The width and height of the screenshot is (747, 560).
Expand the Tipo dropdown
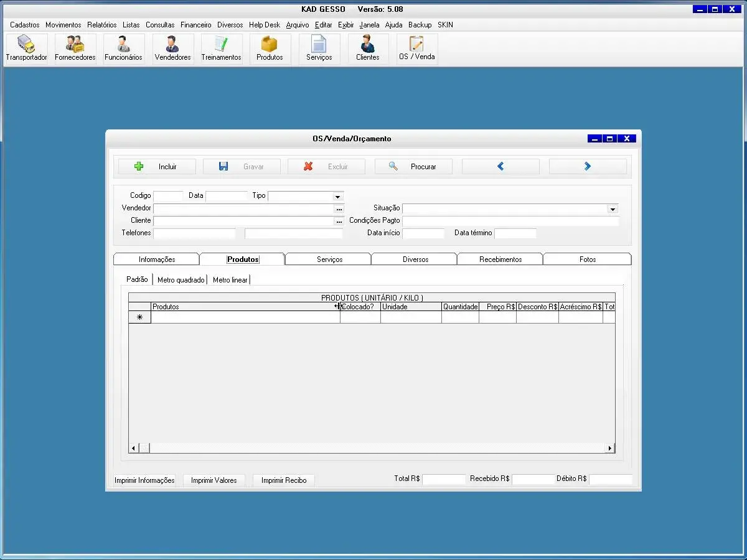pyautogui.click(x=337, y=197)
